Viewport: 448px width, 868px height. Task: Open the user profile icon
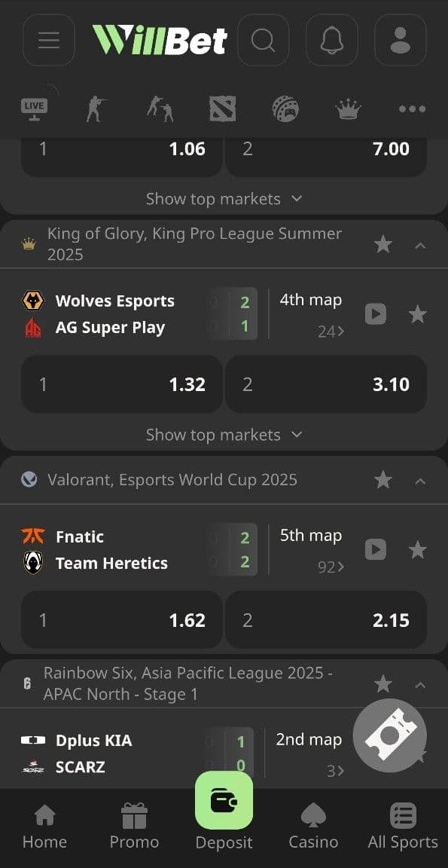pos(400,40)
